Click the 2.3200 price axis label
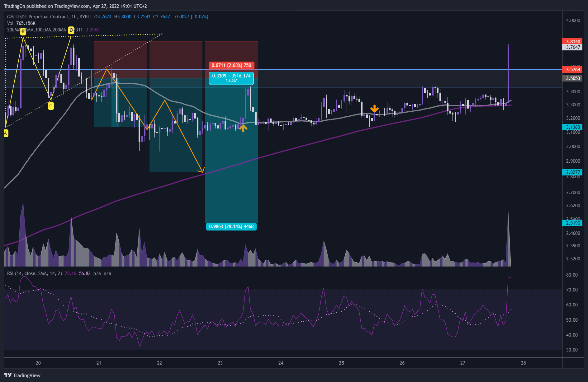 pyautogui.click(x=573, y=259)
